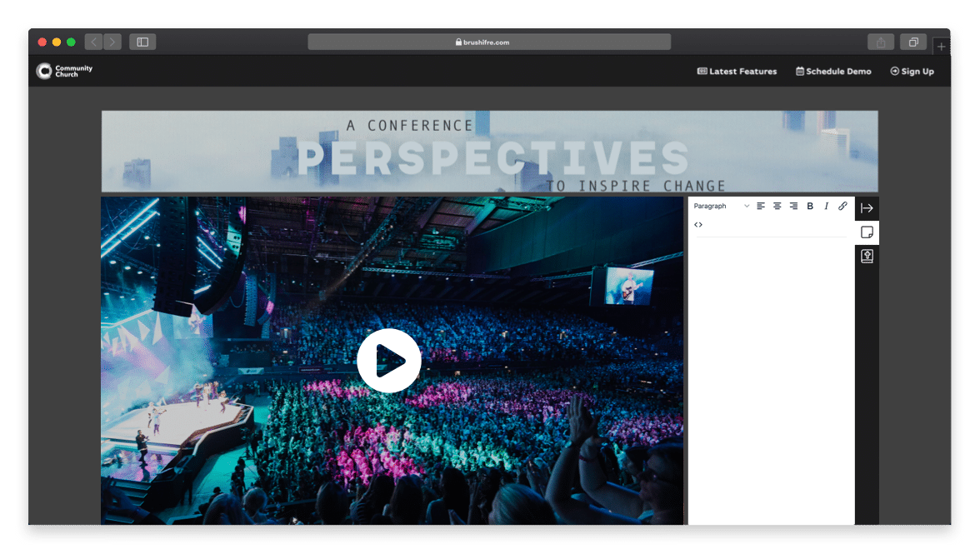Click the Safari share icon

(x=881, y=42)
